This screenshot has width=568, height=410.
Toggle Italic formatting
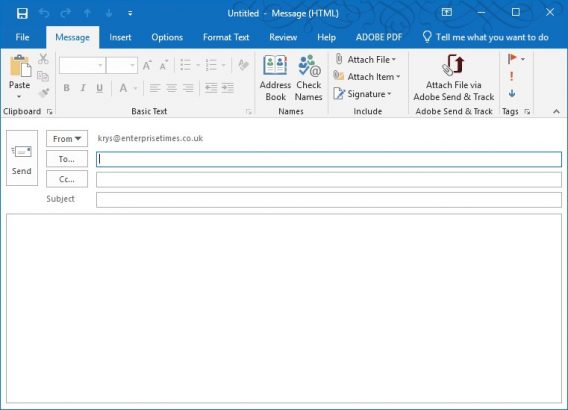point(83,88)
